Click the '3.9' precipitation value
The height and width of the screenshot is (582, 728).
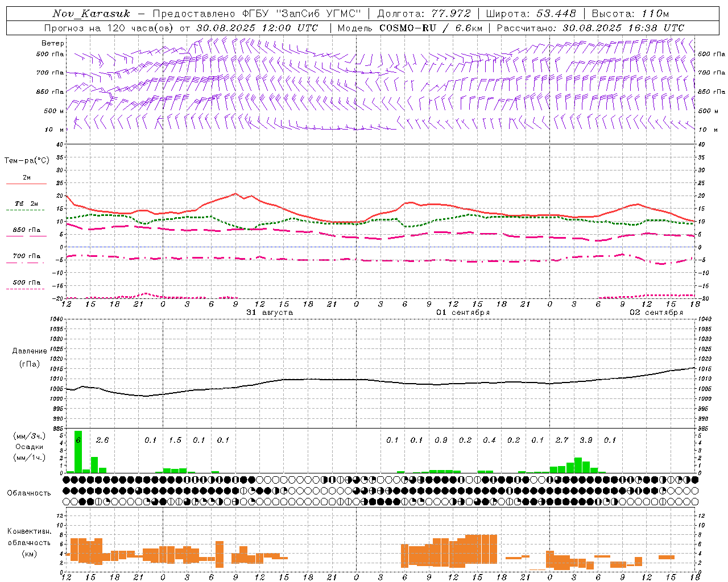(586, 440)
